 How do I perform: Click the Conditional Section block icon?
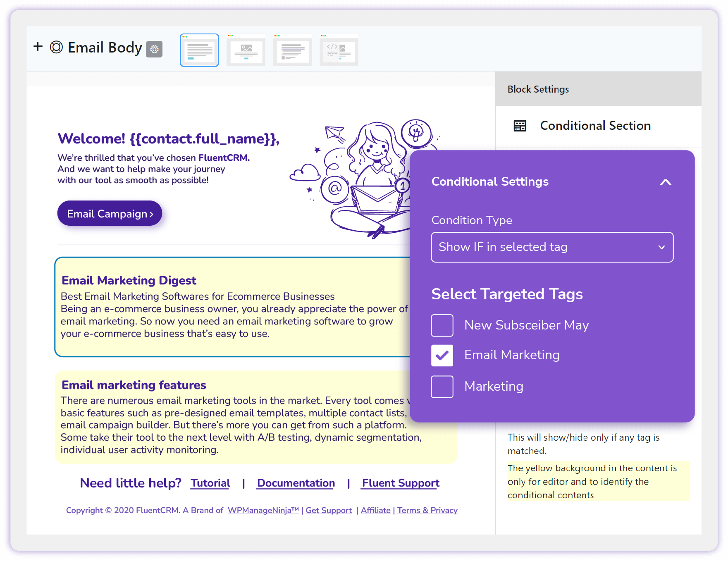coord(520,126)
